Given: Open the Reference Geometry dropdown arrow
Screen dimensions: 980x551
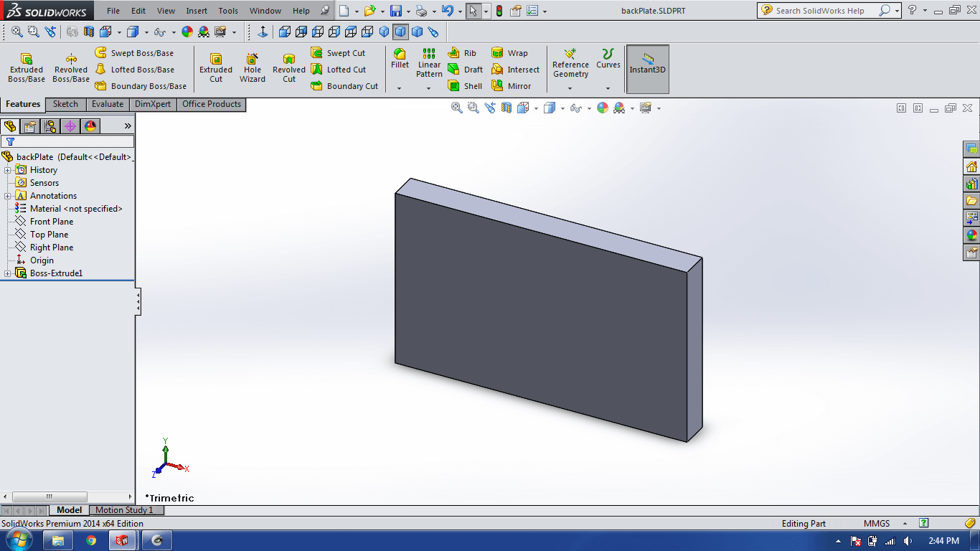Looking at the screenshot, I should [570, 88].
